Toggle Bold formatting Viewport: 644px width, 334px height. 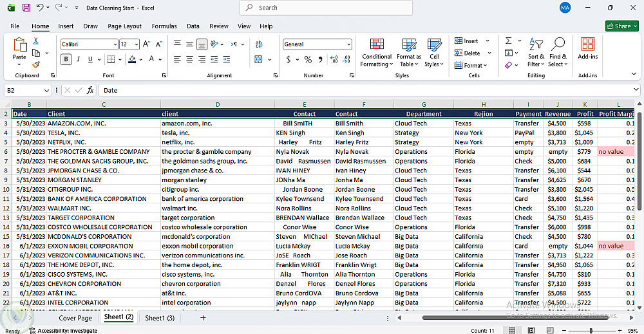(66, 59)
